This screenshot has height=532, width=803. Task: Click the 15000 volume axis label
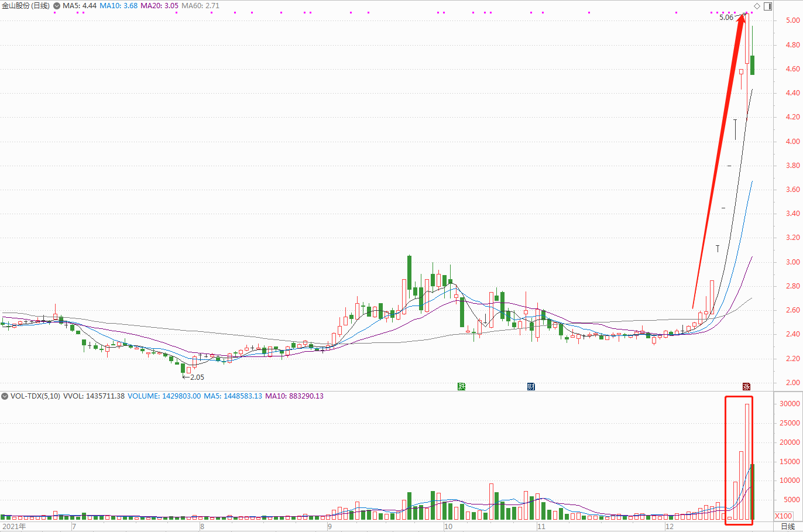tap(790, 462)
